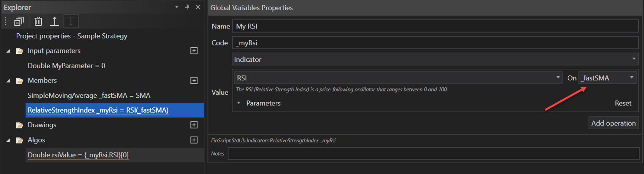The height and width of the screenshot is (174, 644).
Task: Click the move down arrow icon
Action: pos(71,21)
